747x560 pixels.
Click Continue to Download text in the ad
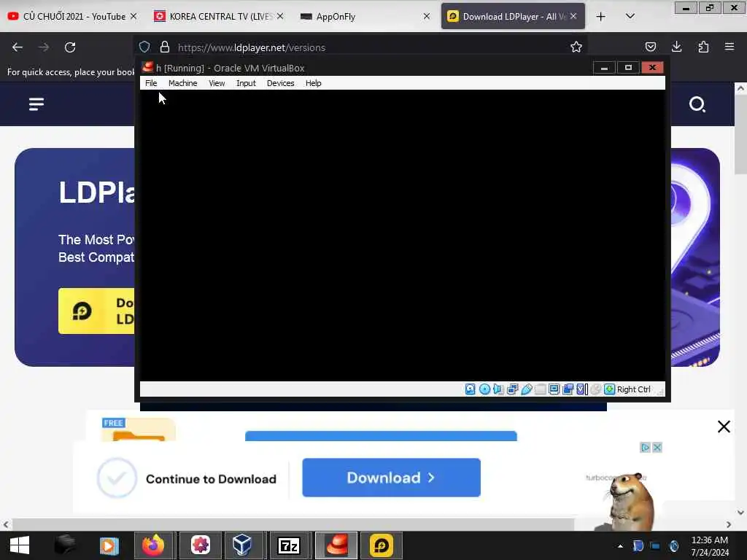[x=211, y=479]
